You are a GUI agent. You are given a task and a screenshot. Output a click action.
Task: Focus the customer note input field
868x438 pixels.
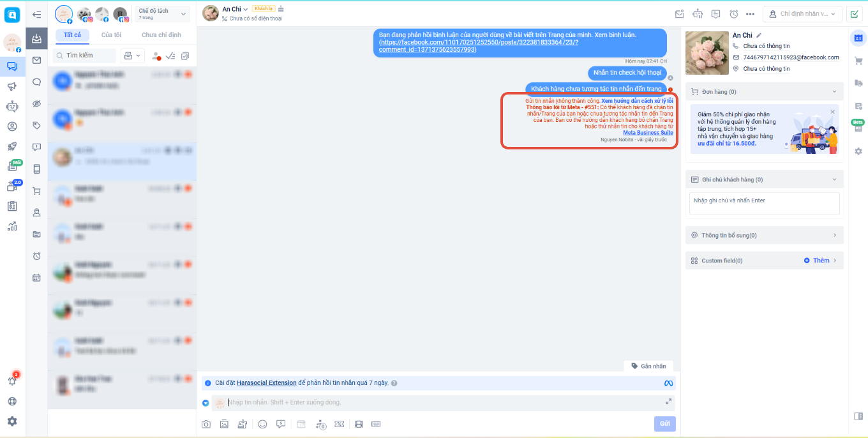[765, 203]
